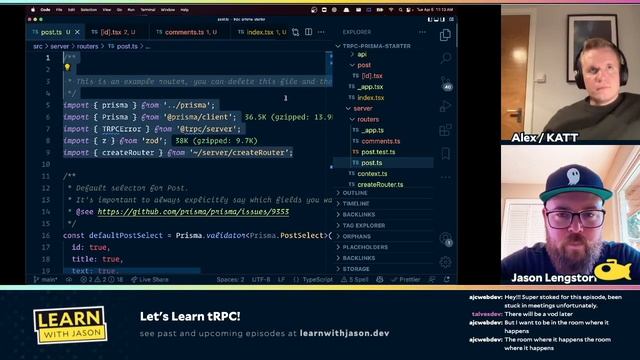Expand the api folder

tap(362, 54)
